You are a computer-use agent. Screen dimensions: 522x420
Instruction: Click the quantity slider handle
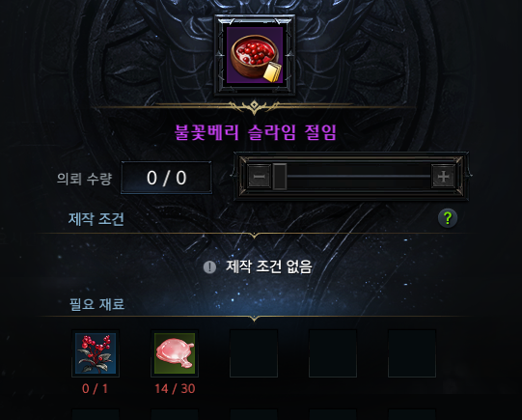click(x=280, y=177)
